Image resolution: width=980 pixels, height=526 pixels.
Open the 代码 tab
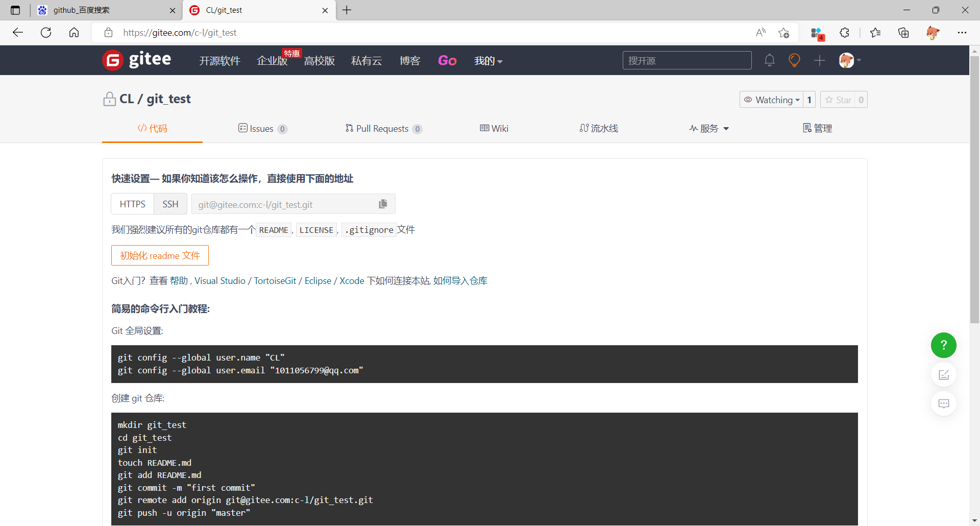(x=152, y=128)
